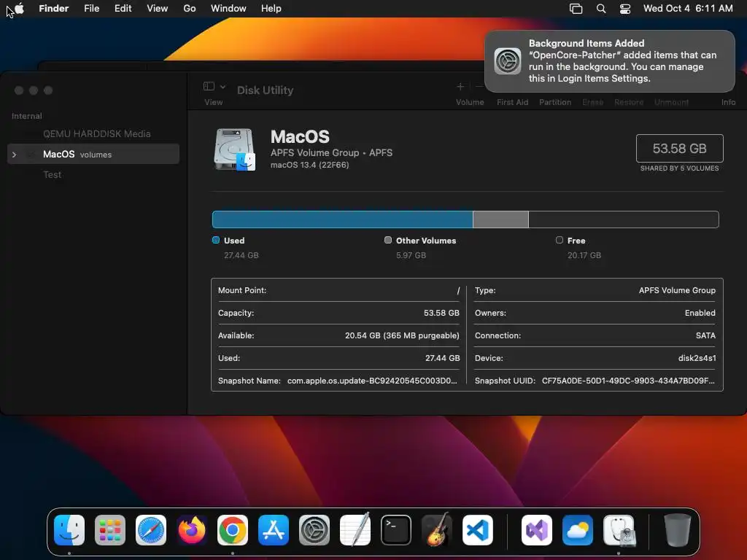
Task: Click the notification's settings gear icon
Action: coord(508,61)
